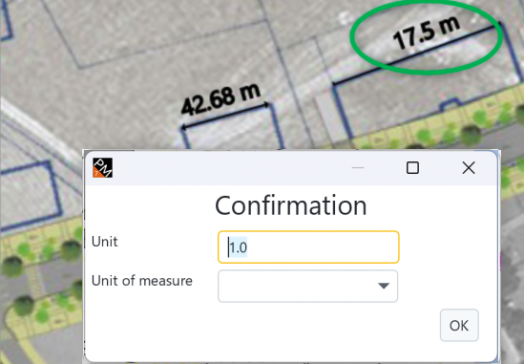Minimize the Confirmation dialog window
The image size is (524, 364).
pyautogui.click(x=358, y=167)
